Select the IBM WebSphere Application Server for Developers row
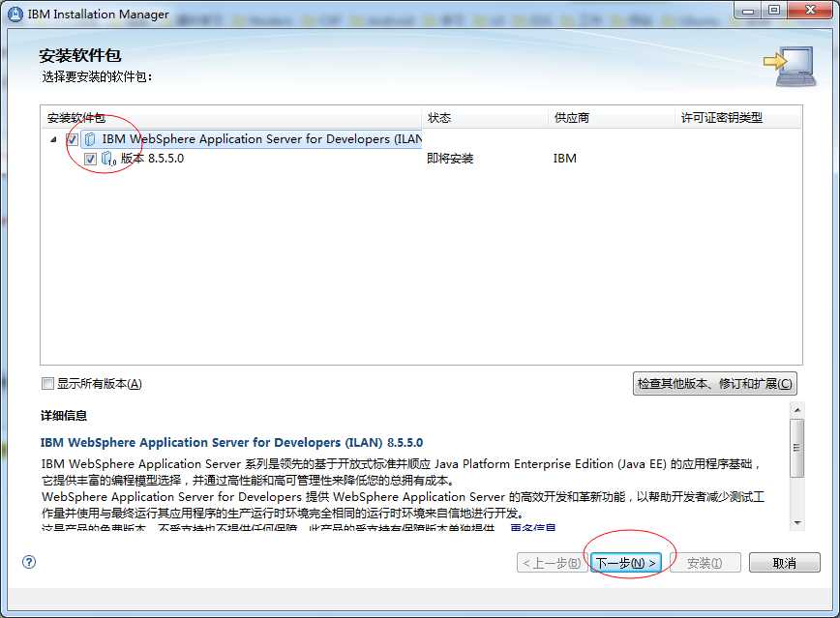The image size is (840, 618). click(252, 139)
